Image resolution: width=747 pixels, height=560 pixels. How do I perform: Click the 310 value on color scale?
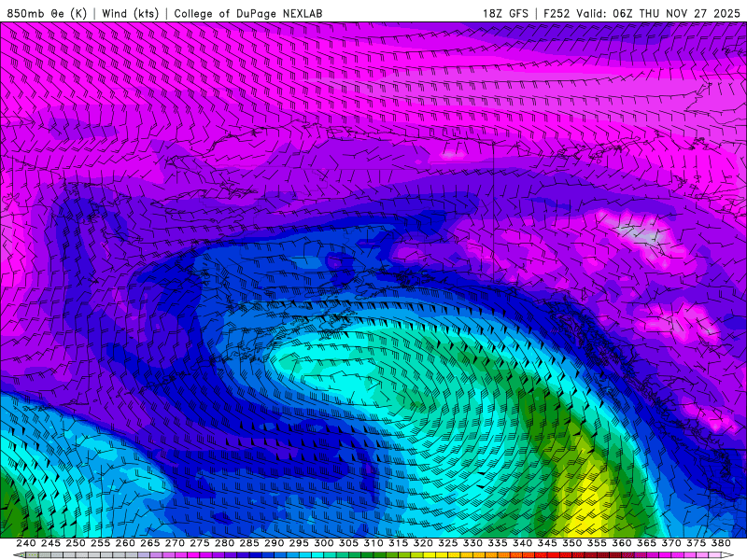pos(373,543)
